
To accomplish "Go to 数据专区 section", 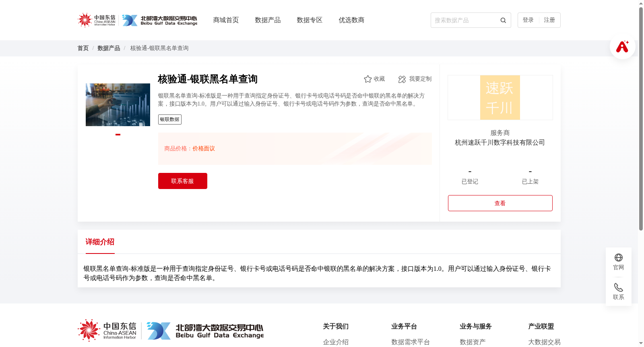I will 310,20.
